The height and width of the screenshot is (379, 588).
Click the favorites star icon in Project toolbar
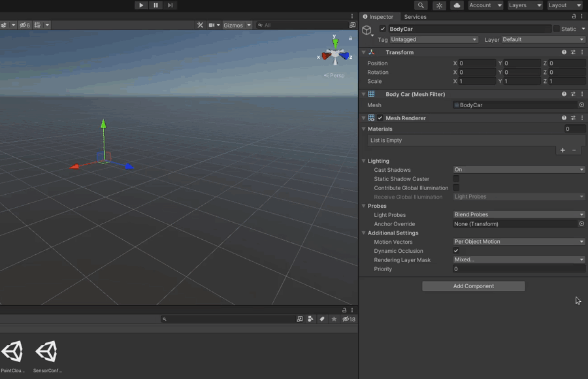(334, 319)
